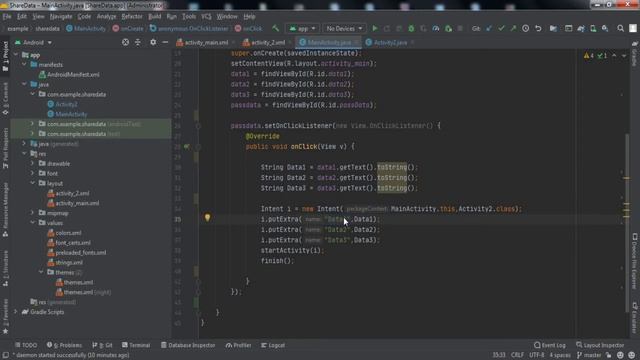Open the Build menu
640x360 pixels.
point(154,17)
